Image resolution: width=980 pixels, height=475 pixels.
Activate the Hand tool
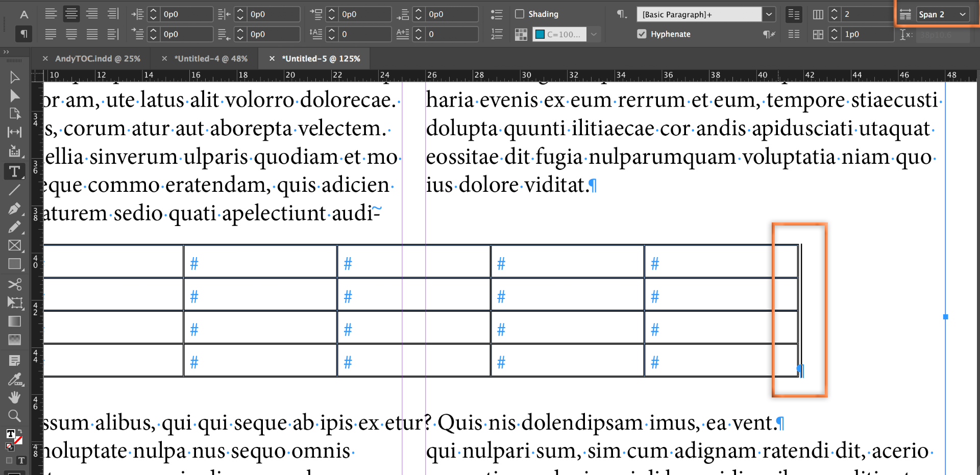[14, 397]
